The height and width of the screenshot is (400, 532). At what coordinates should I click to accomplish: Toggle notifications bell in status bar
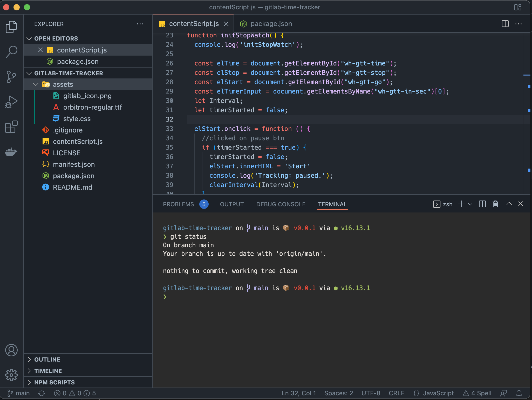click(x=519, y=393)
